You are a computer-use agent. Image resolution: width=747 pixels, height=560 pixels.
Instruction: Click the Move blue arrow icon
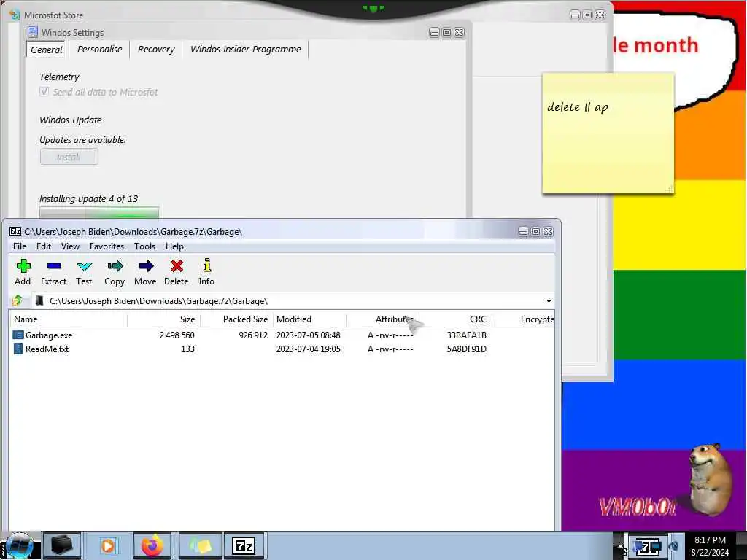[146, 265]
